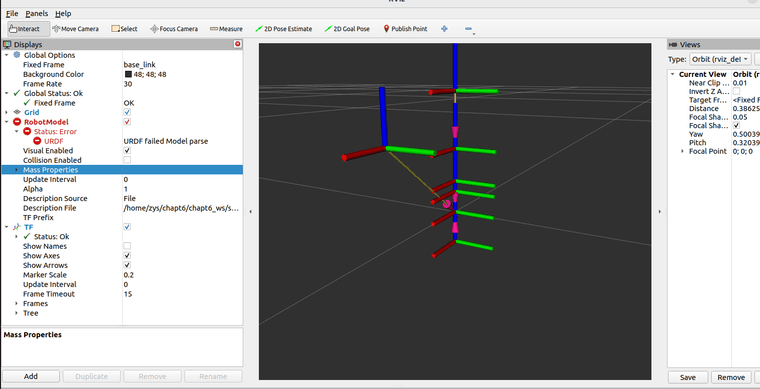
Task: Enable the Collision Enabled checkbox
Action: pyautogui.click(x=127, y=160)
